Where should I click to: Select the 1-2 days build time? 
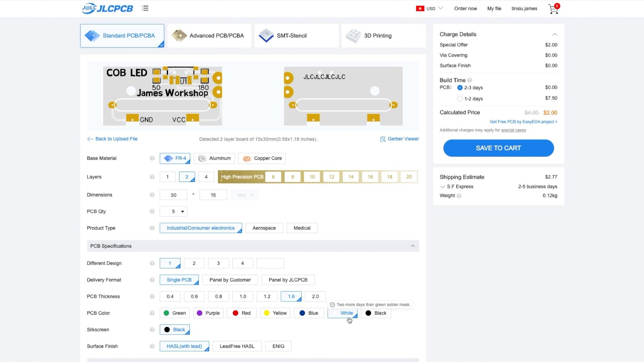tap(460, 99)
